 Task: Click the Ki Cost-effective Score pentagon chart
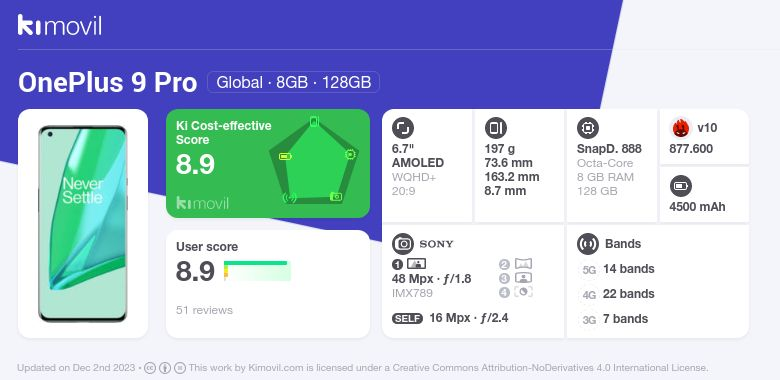coord(313,160)
